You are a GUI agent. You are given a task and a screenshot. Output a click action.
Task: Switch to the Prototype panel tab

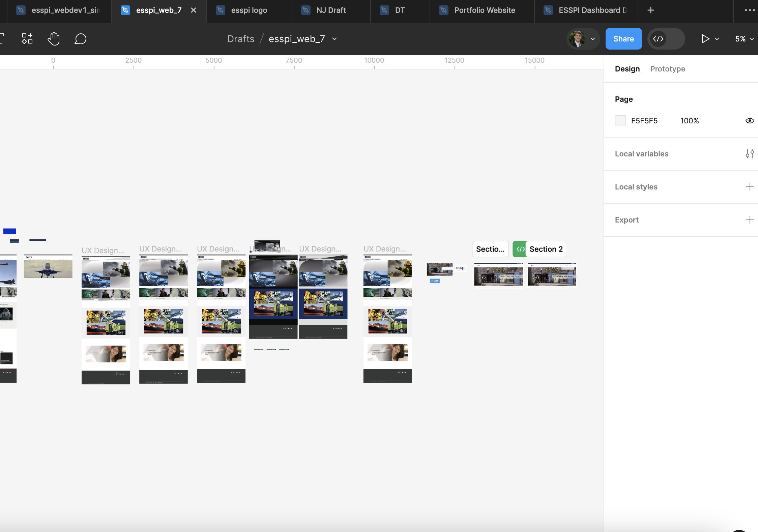668,69
